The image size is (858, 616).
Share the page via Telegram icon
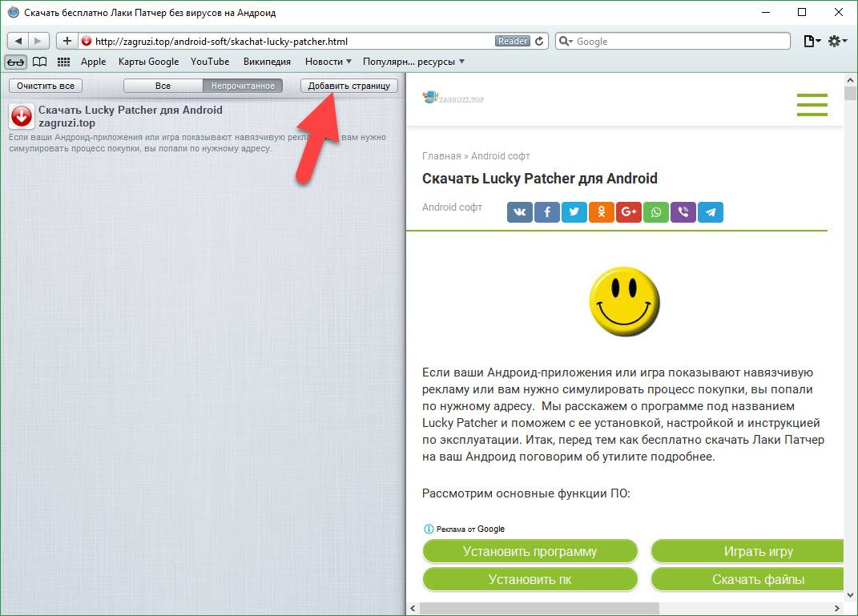coord(711,211)
